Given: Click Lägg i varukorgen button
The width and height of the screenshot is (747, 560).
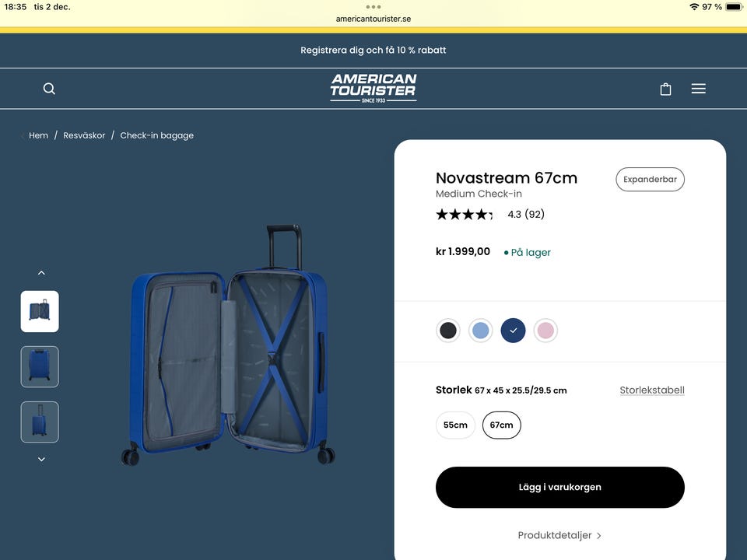Looking at the screenshot, I should 559,488.
